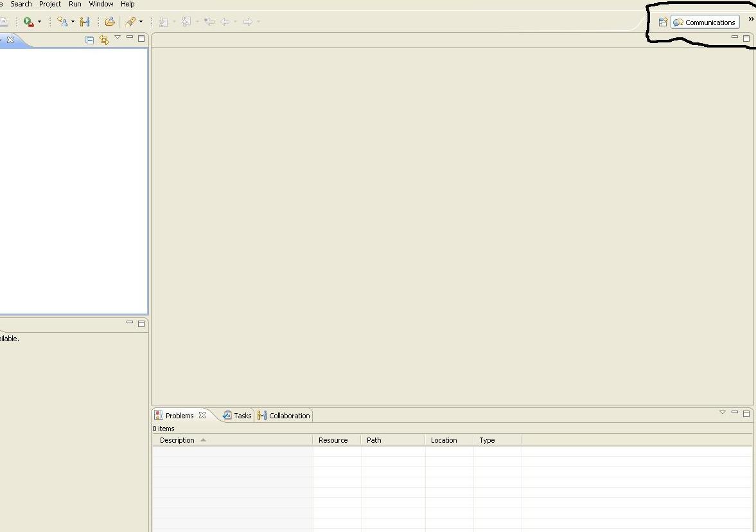Open the External Tools dropdown arrow

39,22
